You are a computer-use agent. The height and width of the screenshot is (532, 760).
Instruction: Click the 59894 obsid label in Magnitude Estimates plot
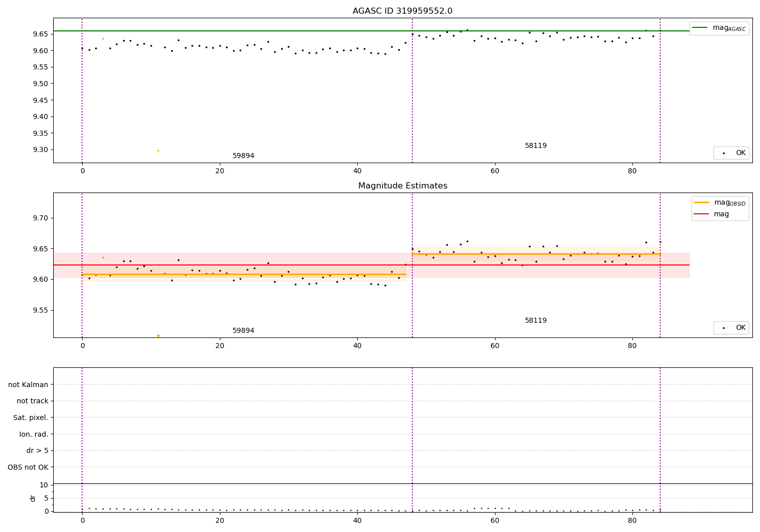[x=243, y=331]
